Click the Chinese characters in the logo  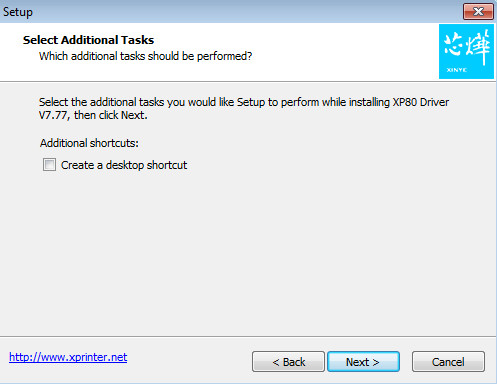(467, 47)
